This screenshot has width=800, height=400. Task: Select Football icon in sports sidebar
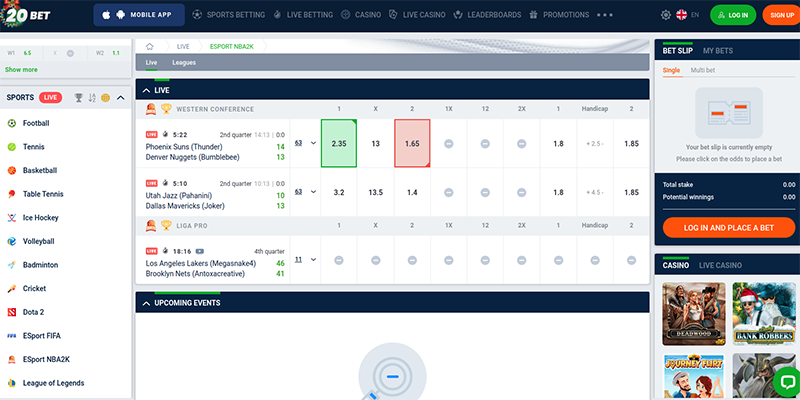pos(12,123)
